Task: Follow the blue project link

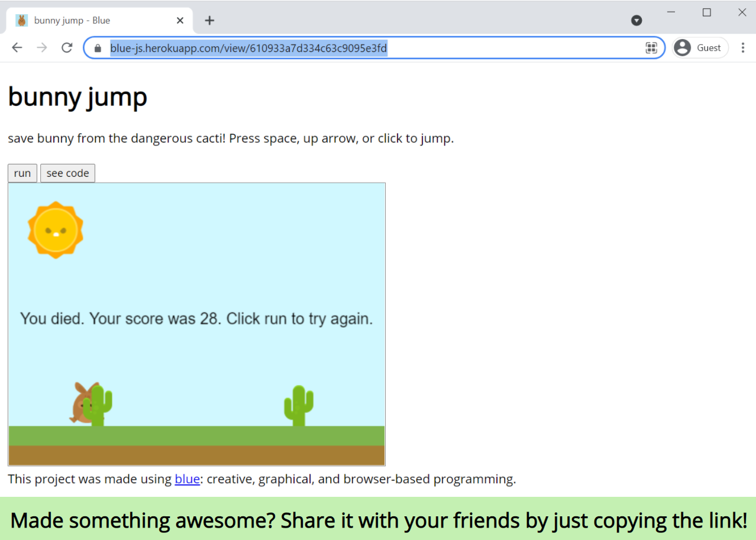Action: click(x=187, y=478)
